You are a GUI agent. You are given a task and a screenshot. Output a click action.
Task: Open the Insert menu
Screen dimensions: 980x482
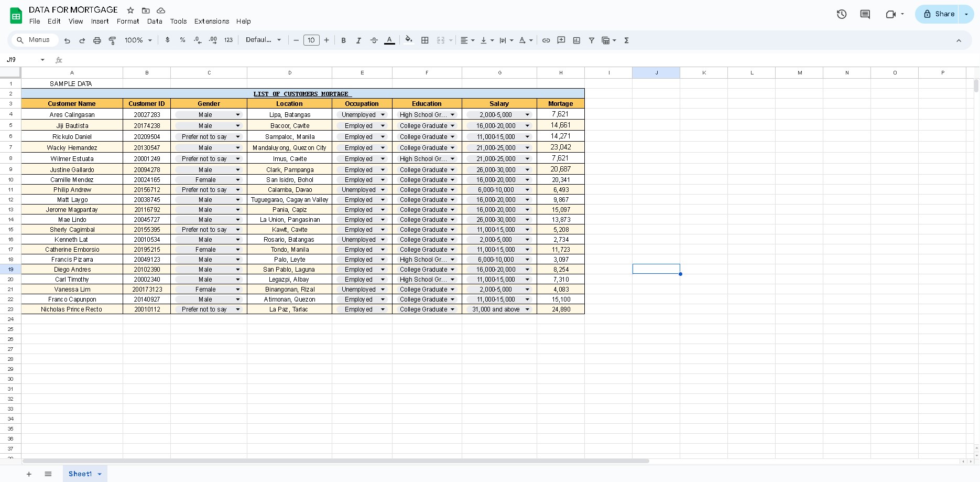pyautogui.click(x=100, y=22)
